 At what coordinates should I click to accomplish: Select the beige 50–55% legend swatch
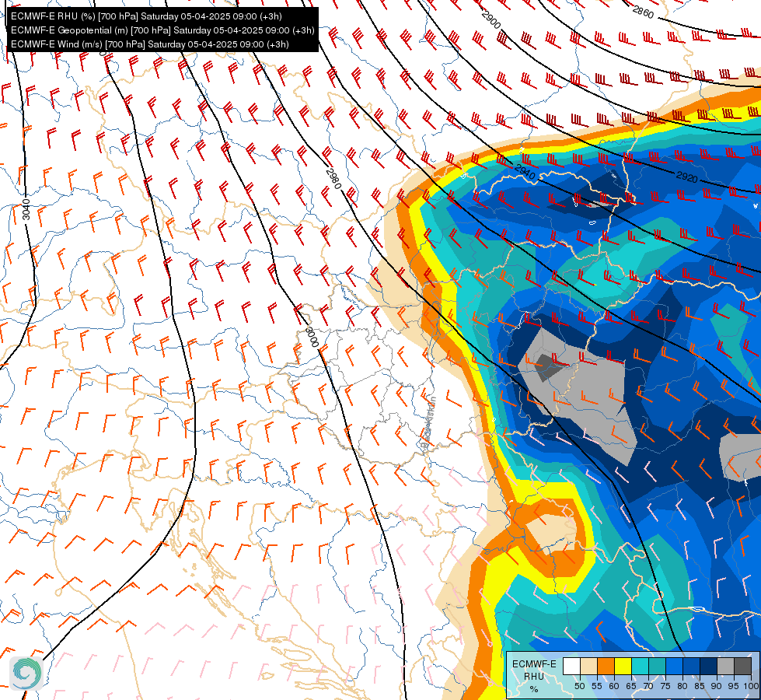pyautogui.click(x=588, y=667)
